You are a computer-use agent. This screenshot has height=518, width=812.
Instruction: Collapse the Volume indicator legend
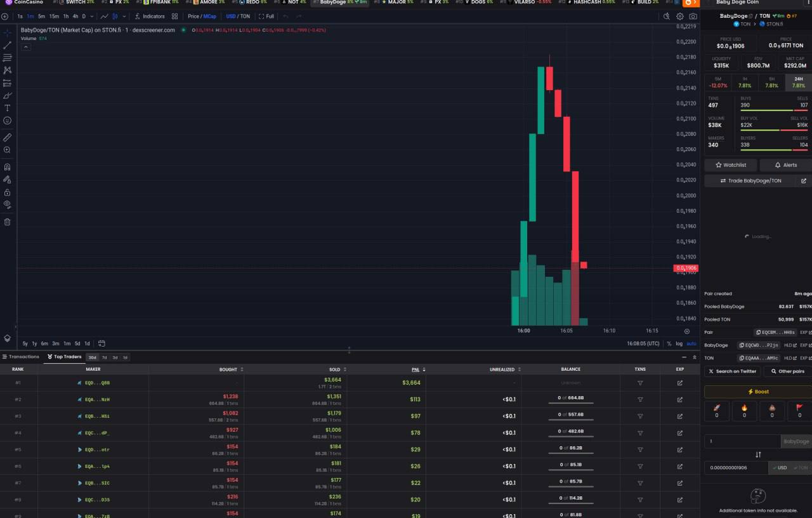click(25, 47)
